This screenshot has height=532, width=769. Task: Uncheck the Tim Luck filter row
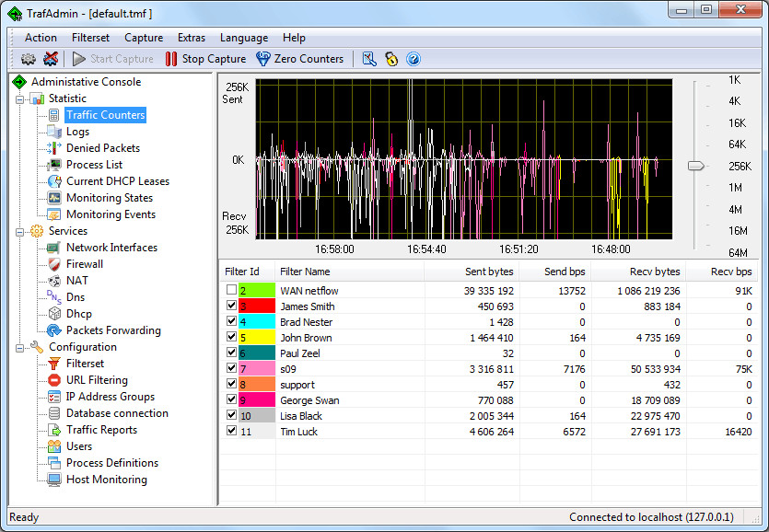tap(233, 431)
